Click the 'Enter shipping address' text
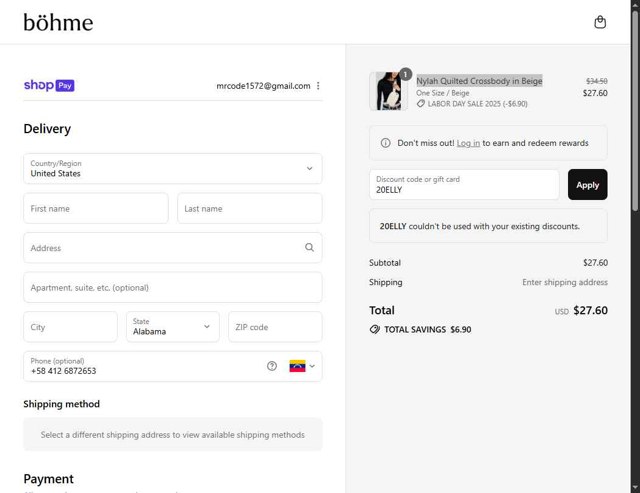Screen dimensions: 640x493 click(565, 282)
